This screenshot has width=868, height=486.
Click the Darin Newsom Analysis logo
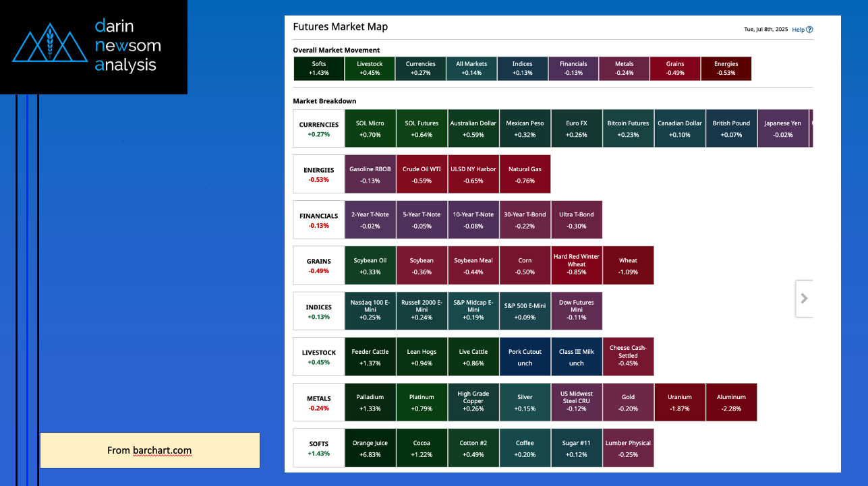93,46
